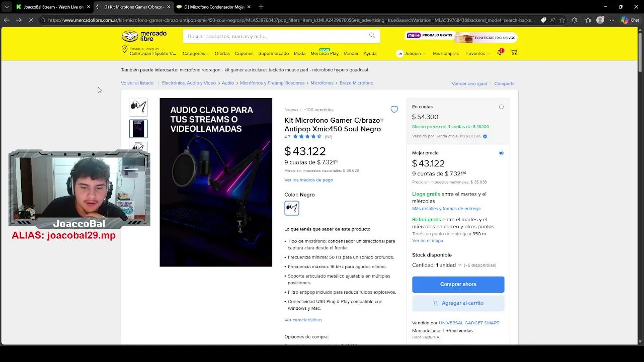Select the "En cuotas" $54.300 option
Screen dimensions: 644x362
pos(501,107)
